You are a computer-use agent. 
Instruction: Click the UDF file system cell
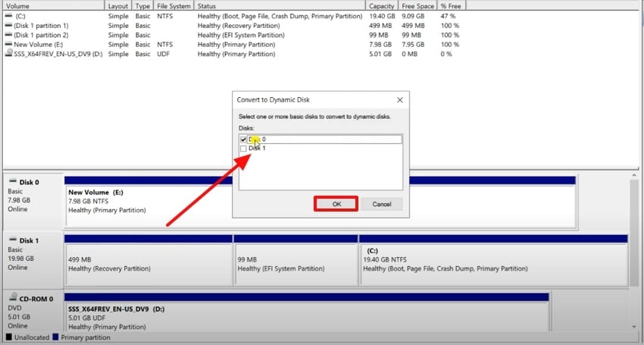pyautogui.click(x=163, y=54)
